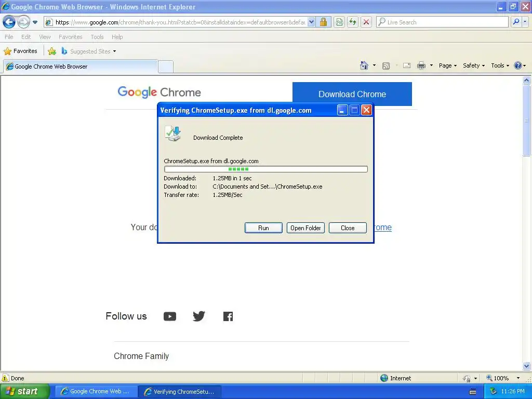
Task: Click the IE Back navigation arrow
Action: pyautogui.click(x=9, y=22)
